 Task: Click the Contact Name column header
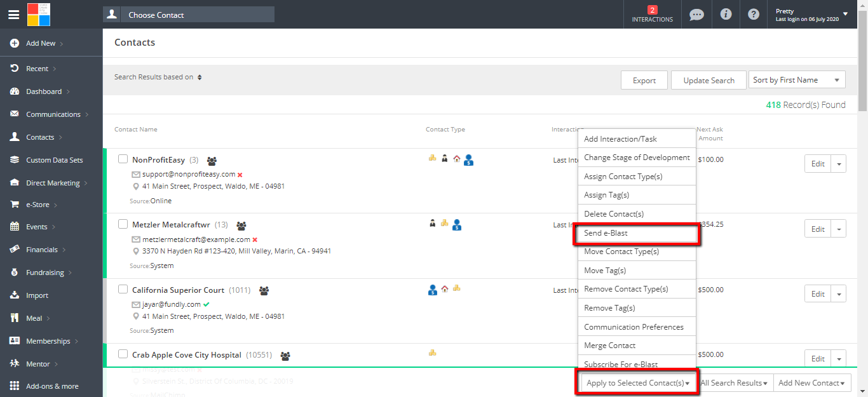click(135, 130)
